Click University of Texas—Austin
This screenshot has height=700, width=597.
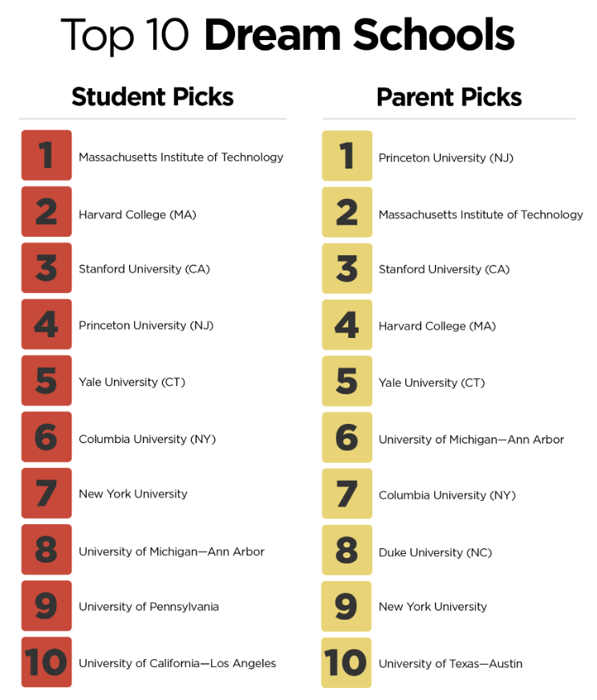click(450, 664)
